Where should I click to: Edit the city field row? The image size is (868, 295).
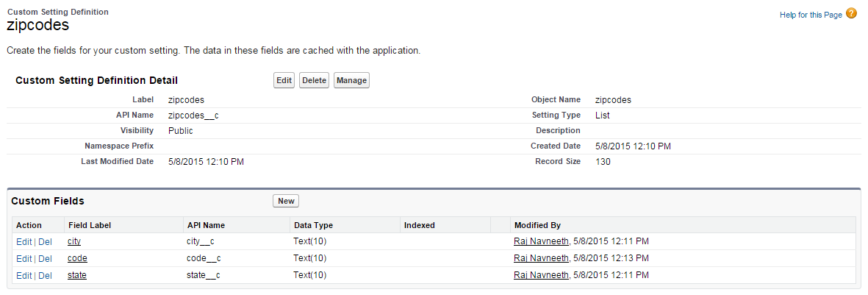pos(24,241)
